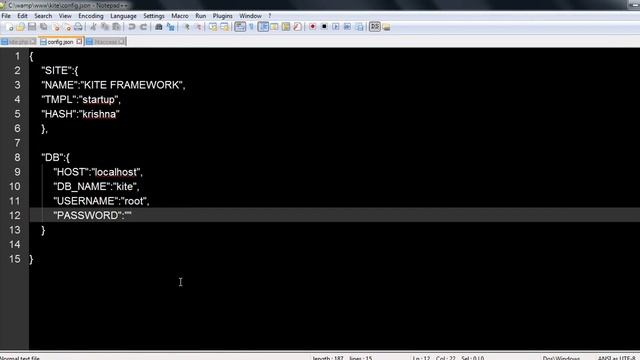Viewport: 640px width, 360px height.
Task: Open the Settings menu
Action: [154, 16]
